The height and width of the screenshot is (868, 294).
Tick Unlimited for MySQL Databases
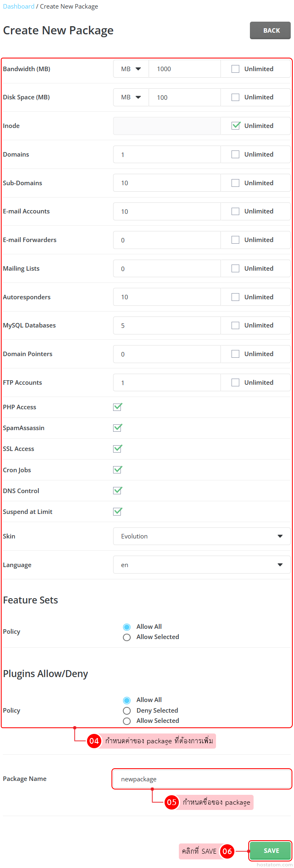[236, 325]
